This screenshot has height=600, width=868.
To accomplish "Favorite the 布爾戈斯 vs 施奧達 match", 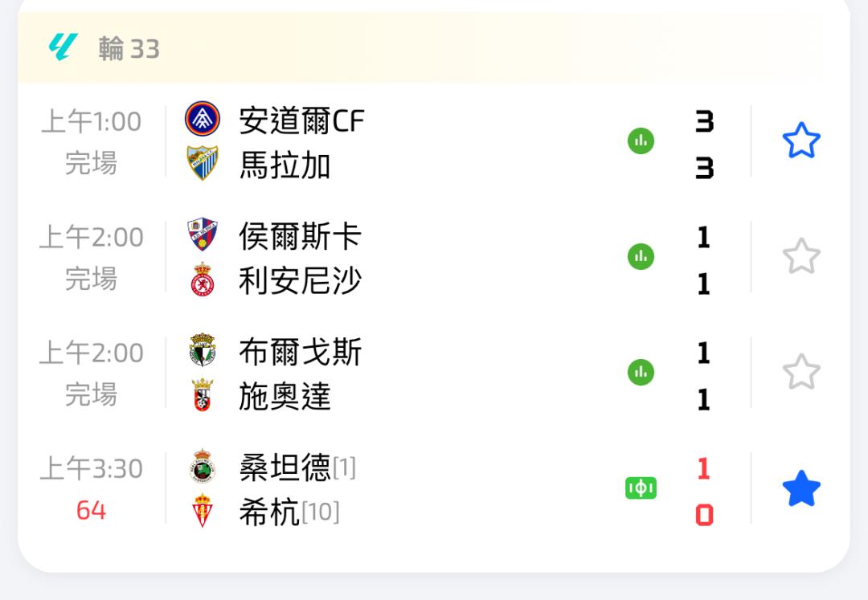I will coord(801,373).
